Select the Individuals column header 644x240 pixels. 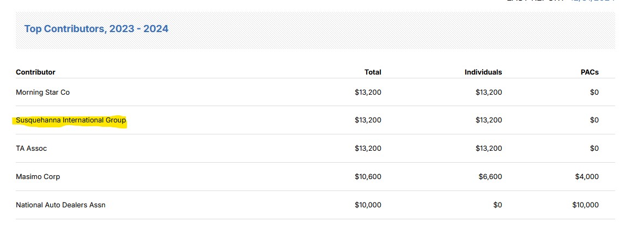coord(483,72)
